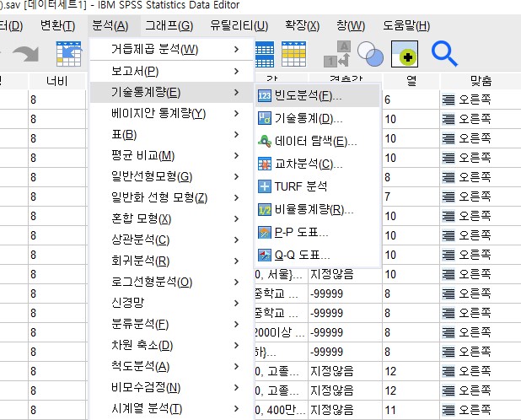
Task: Select the values cell '2000이상 ...'
Action: click(x=281, y=332)
